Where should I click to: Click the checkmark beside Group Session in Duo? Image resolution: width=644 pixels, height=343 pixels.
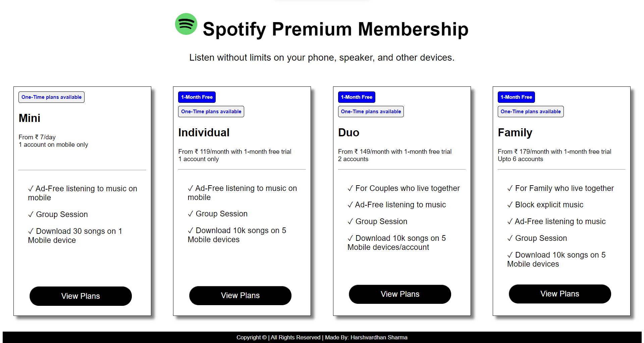350,221
